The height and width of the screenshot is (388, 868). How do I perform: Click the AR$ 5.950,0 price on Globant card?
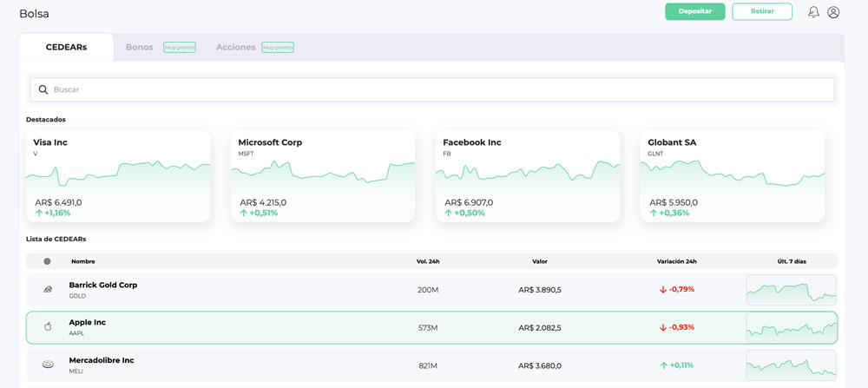tap(674, 202)
